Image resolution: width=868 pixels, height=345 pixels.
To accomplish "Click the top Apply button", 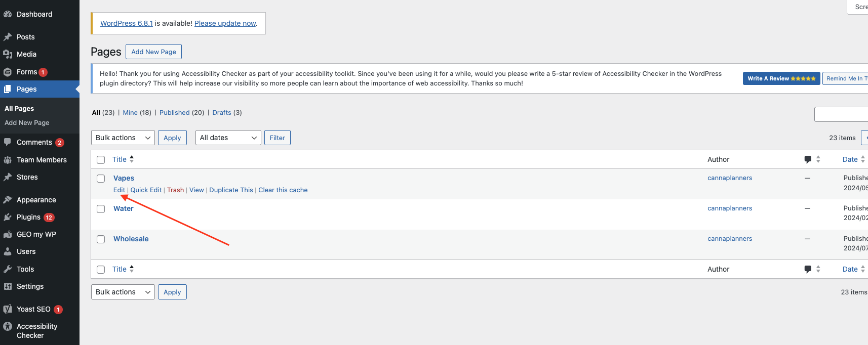I will pos(172,138).
